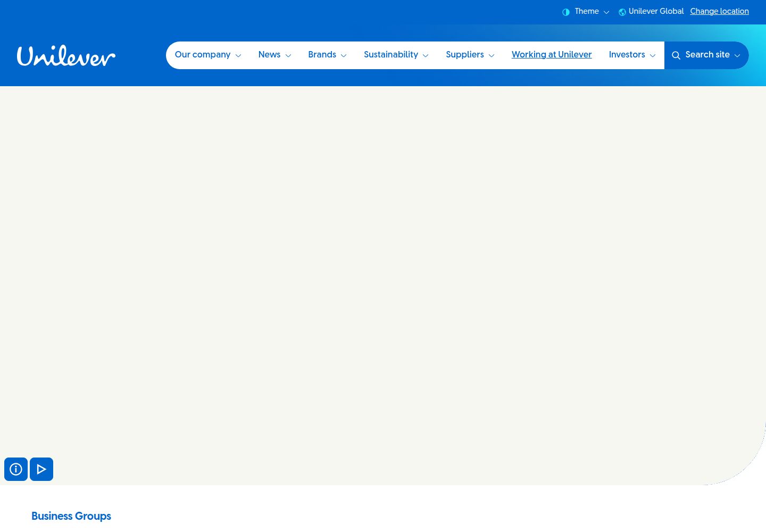Open the News menu label
Viewport: 766px width, 532px height.
[x=269, y=55]
